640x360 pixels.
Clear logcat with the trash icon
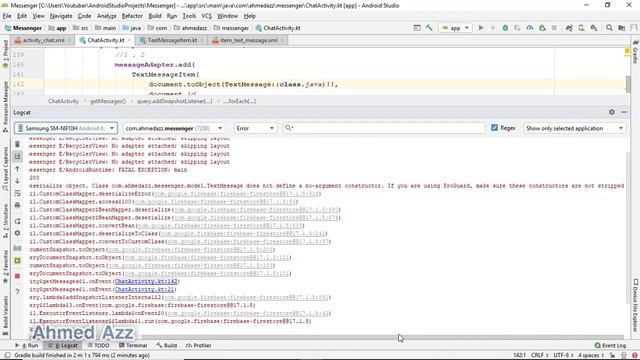point(17,144)
